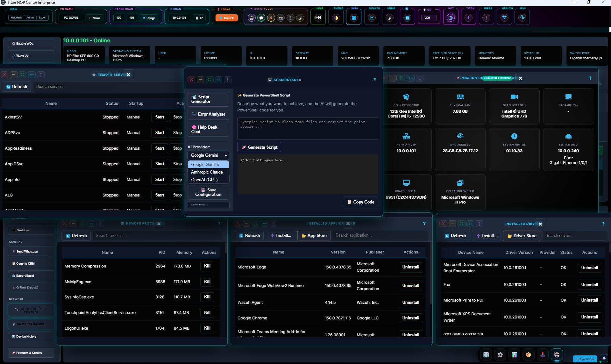Viewport: 611px width, 364px height.
Task: Open Device History in sidebar
Action: [31, 337]
